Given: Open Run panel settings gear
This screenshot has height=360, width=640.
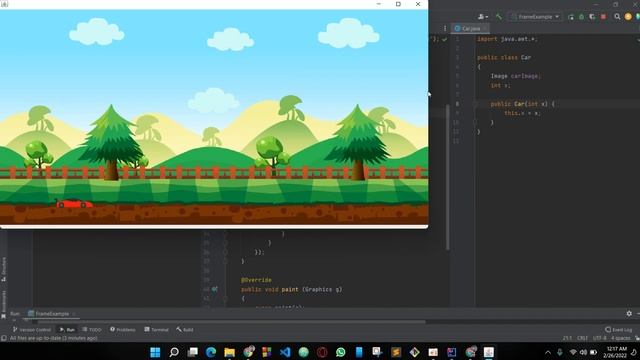Looking at the screenshot, I should (x=629, y=313).
